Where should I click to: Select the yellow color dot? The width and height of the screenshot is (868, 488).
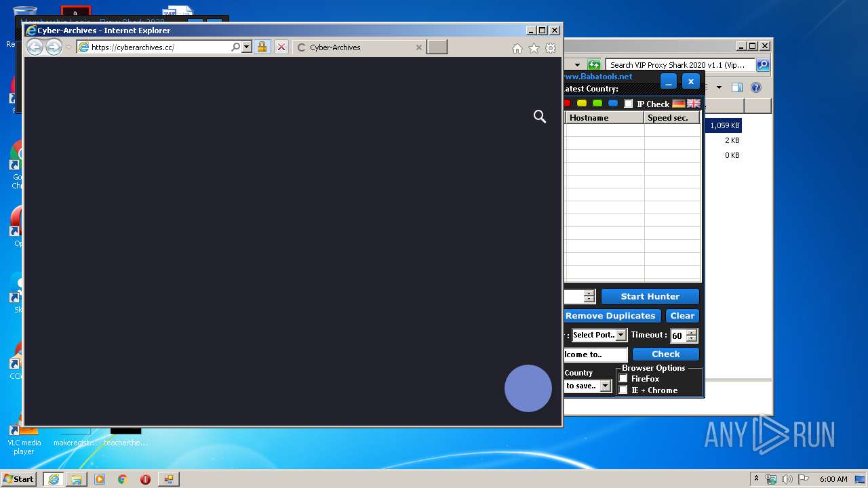[582, 104]
